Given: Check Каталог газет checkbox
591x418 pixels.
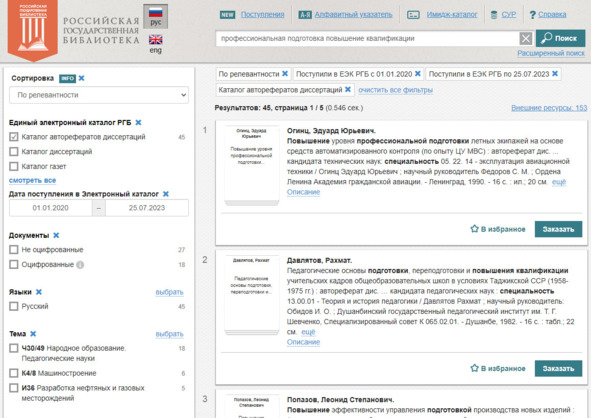Looking at the screenshot, I should [14, 166].
